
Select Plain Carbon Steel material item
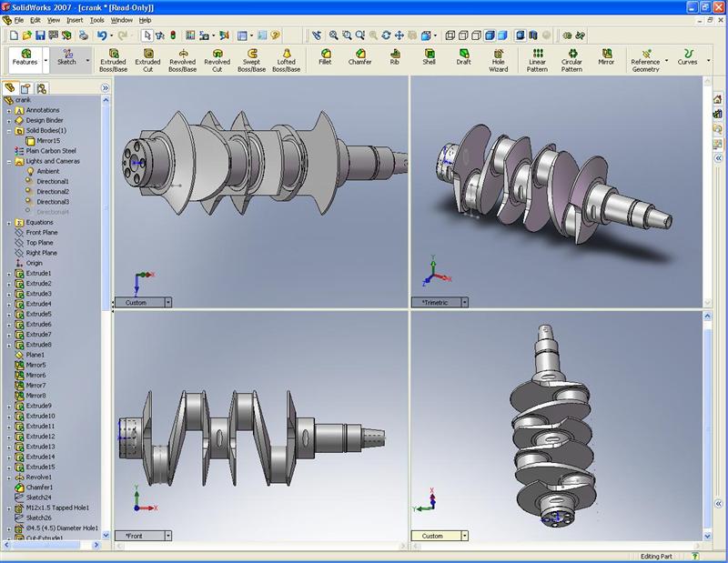pyautogui.click(x=50, y=151)
